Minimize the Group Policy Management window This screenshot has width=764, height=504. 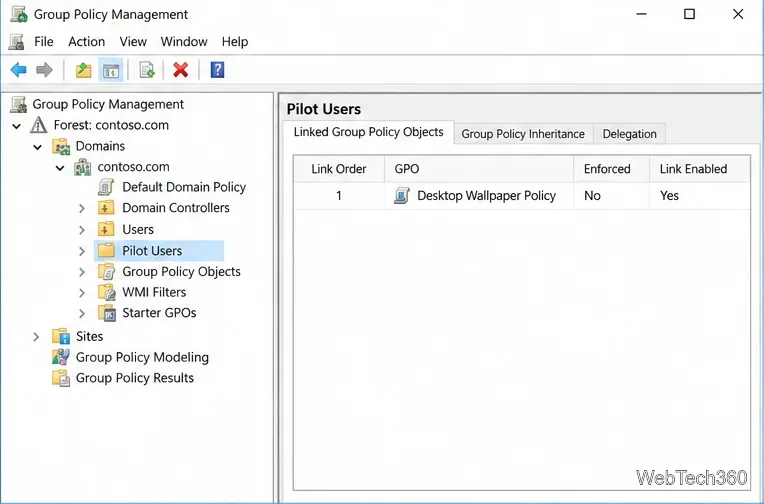tap(642, 14)
